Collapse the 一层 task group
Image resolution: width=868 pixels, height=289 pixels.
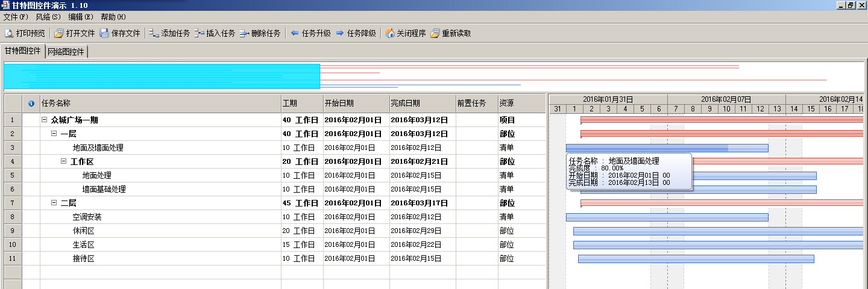pyautogui.click(x=54, y=134)
